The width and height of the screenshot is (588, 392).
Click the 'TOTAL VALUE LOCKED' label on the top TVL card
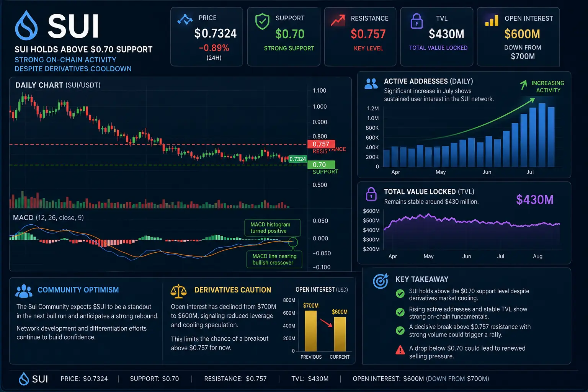(x=438, y=48)
